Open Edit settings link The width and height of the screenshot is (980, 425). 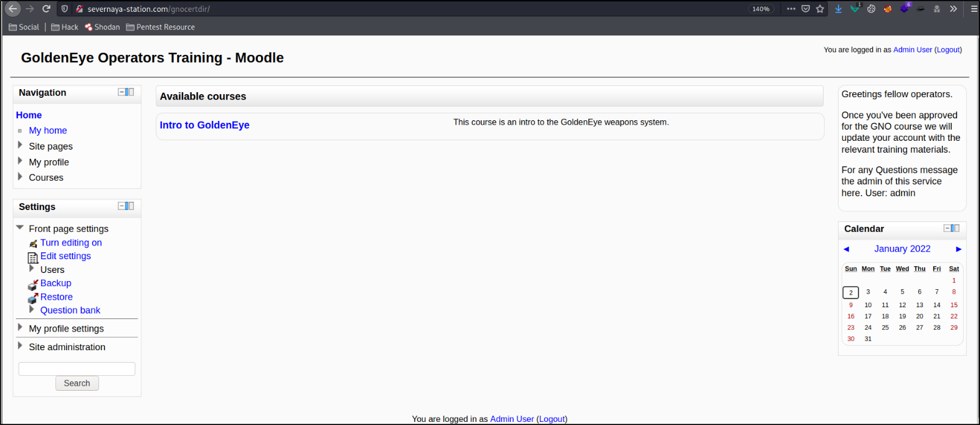click(65, 255)
